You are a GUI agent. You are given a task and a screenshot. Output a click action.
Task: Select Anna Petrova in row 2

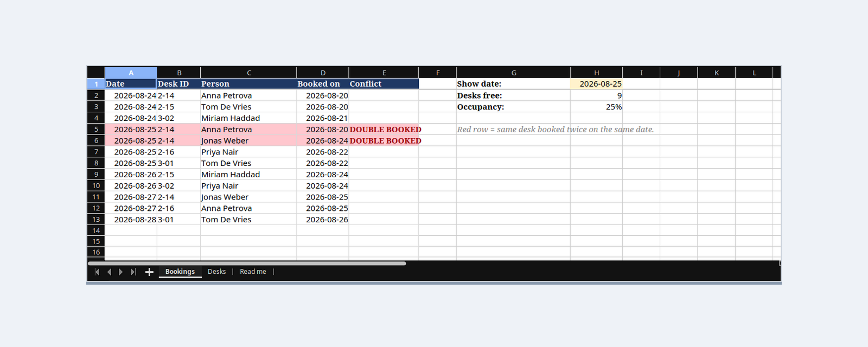tap(248, 95)
